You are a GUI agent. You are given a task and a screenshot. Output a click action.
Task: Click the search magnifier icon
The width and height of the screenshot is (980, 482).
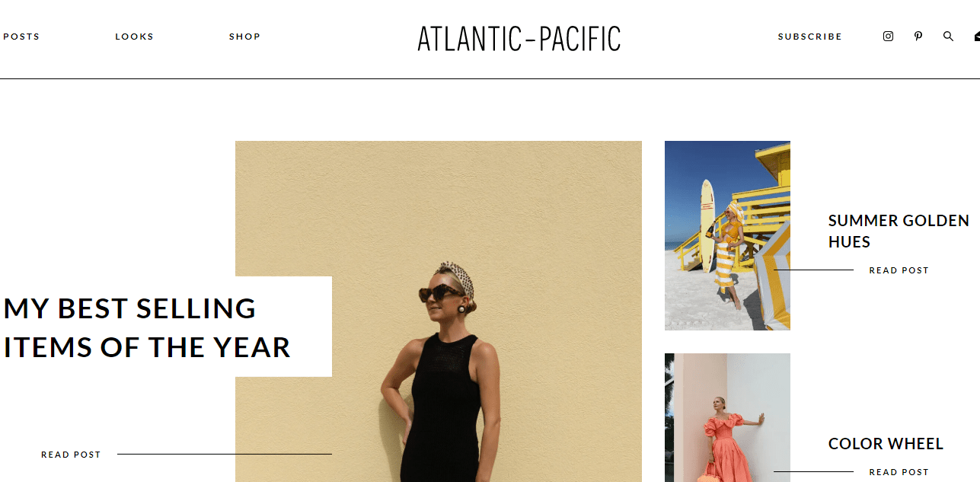click(x=948, y=36)
